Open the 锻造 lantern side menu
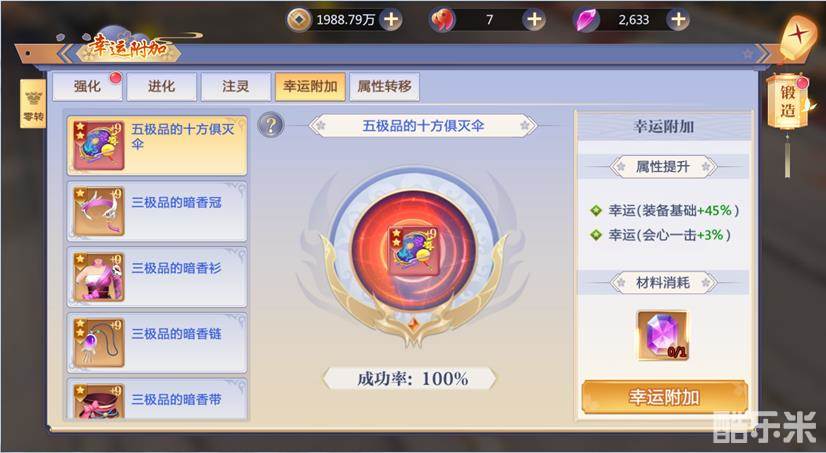This screenshot has width=826, height=453. pyautogui.click(x=788, y=101)
